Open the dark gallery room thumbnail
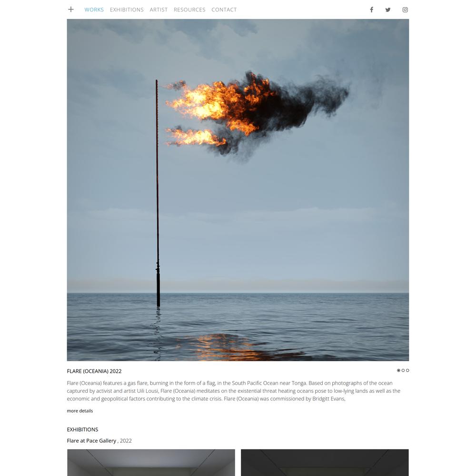The width and height of the screenshot is (476, 476). coord(325,463)
